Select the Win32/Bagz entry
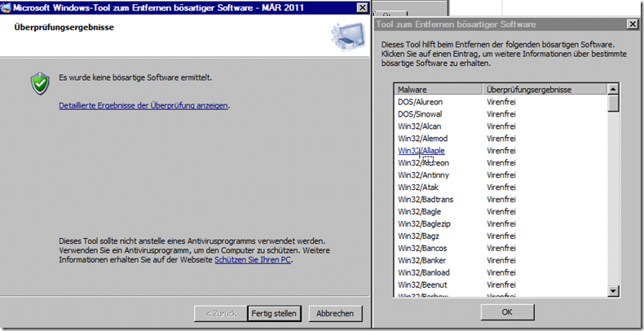644x331 pixels. tap(418, 236)
